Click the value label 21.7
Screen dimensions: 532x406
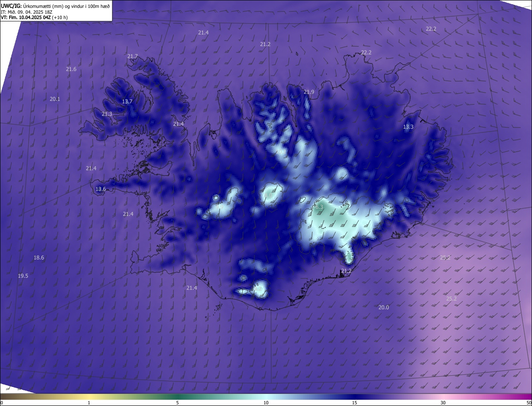(133, 56)
